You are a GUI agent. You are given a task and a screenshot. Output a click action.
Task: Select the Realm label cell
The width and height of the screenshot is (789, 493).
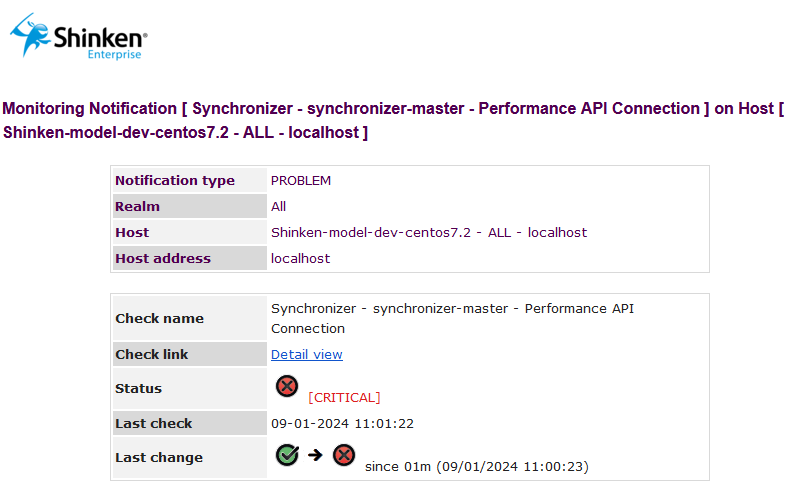[175, 206]
